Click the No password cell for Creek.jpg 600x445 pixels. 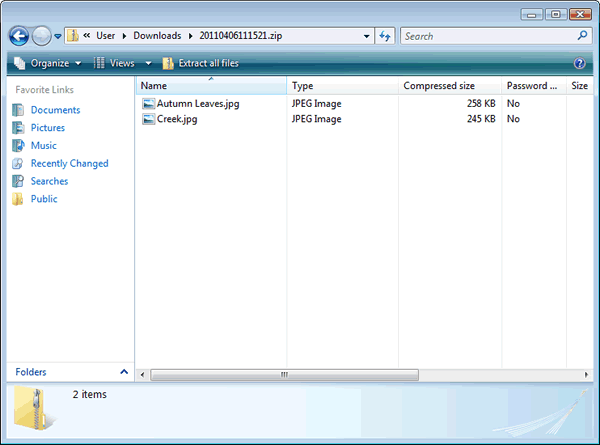pos(513,119)
